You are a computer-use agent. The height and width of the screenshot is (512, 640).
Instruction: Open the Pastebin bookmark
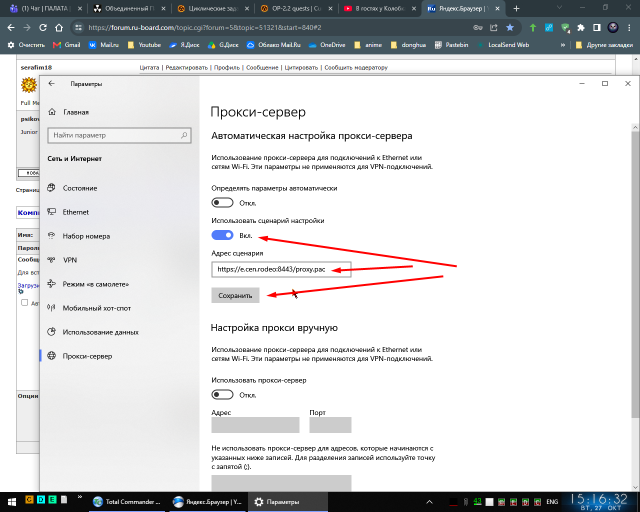pos(451,45)
